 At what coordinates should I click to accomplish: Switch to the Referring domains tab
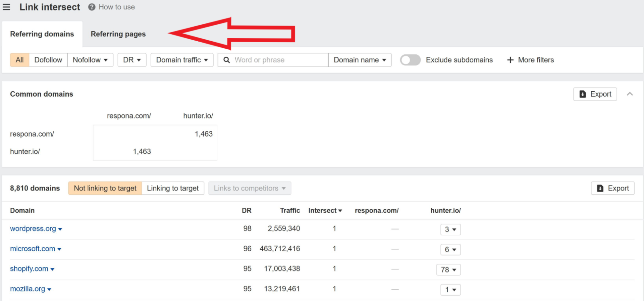click(x=42, y=34)
